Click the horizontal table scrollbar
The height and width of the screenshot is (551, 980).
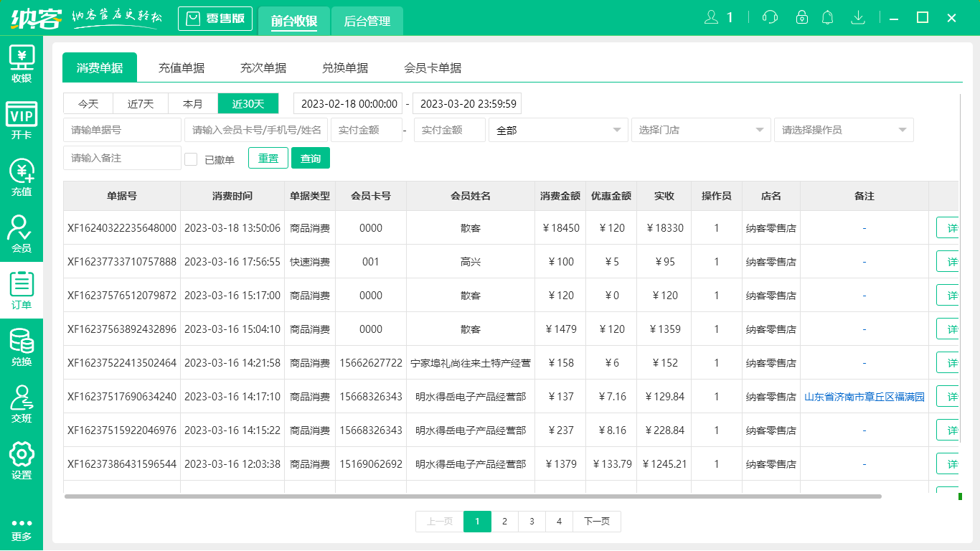472,496
